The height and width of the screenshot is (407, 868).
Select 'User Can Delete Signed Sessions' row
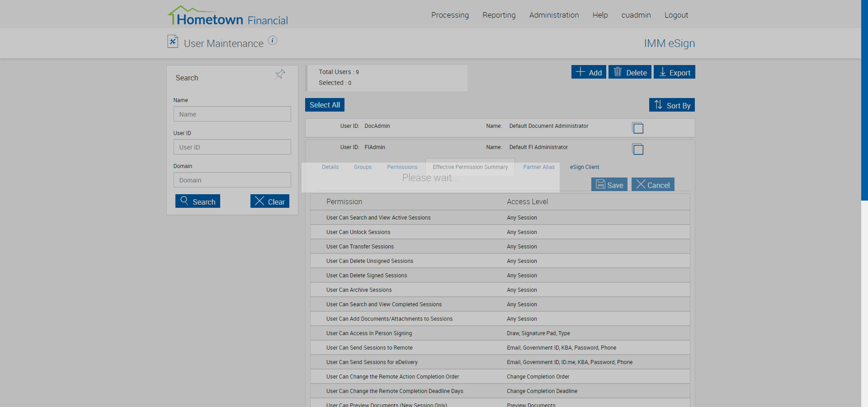pyautogui.click(x=500, y=275)
